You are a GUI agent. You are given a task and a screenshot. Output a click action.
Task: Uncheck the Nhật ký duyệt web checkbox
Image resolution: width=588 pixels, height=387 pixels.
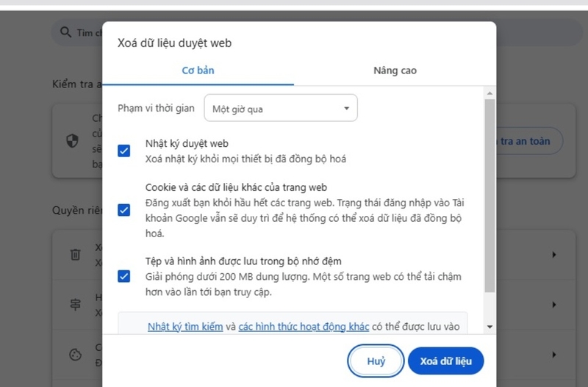123,151
